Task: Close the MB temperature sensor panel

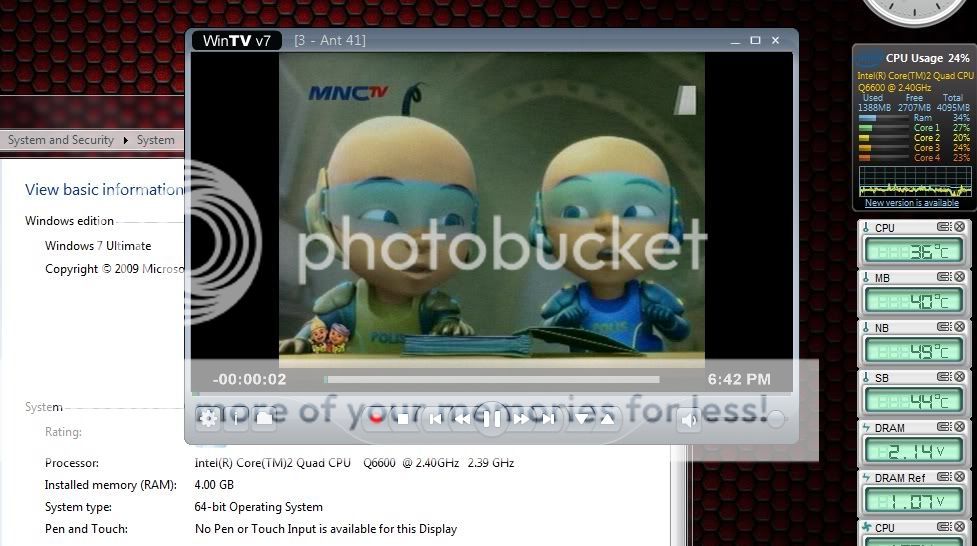Action: point(960,277)
